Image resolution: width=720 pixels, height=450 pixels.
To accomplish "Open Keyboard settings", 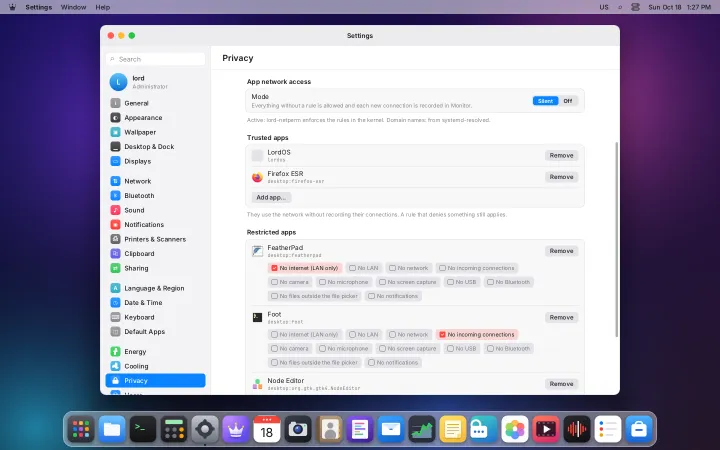I will point(155,317).
